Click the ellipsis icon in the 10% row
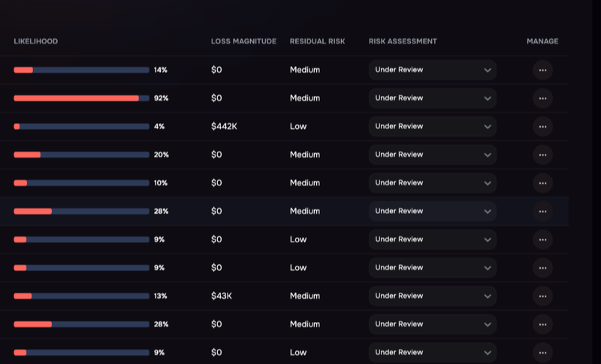 [x=542, y=183]
